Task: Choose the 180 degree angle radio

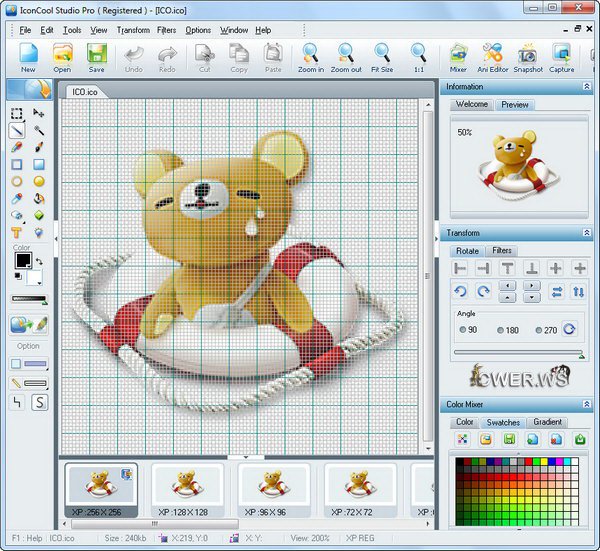Action: [500, 330]
